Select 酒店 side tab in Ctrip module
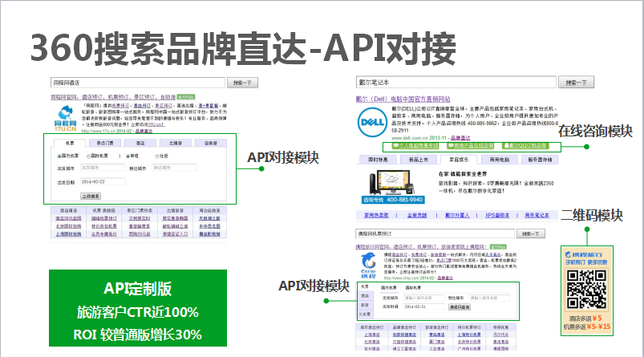Viewport: 644px width, 357px height. 365,296
